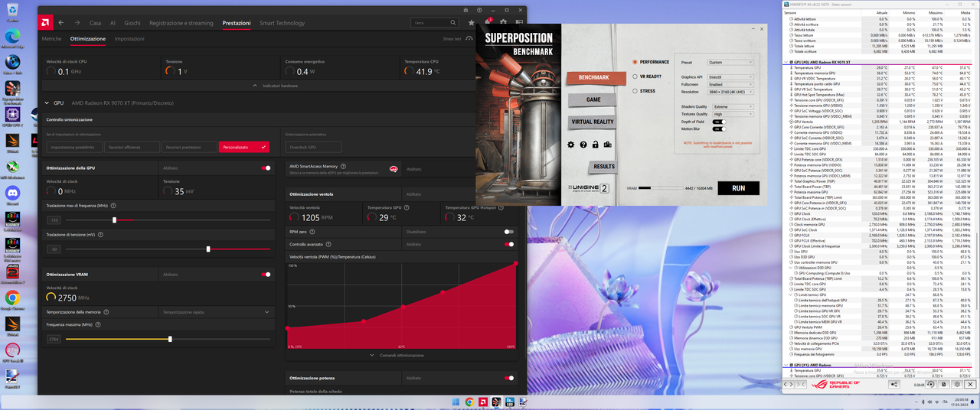Open Fullscreen Enabled dropdown

pos(730,84)
